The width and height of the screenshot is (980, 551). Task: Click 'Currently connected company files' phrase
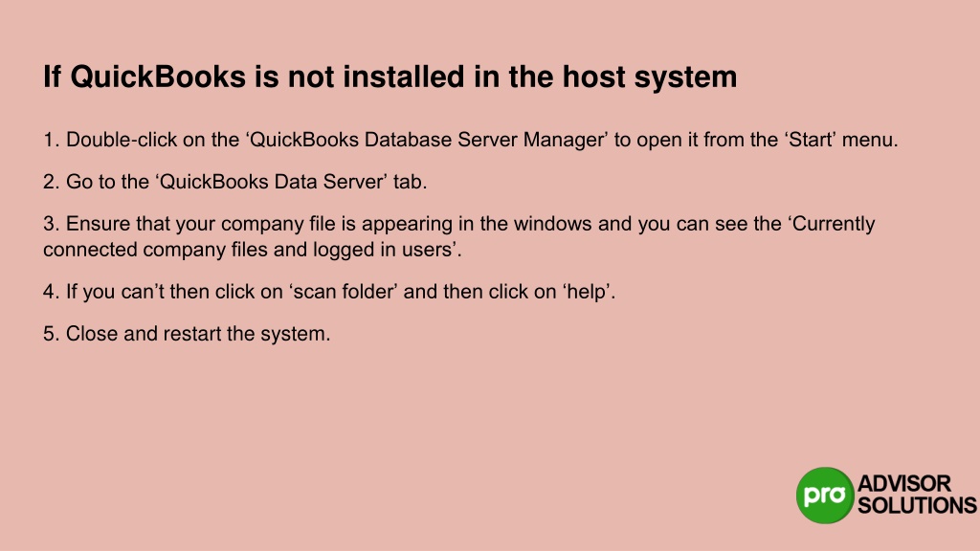pyautogui.click(x=458, y=236)
